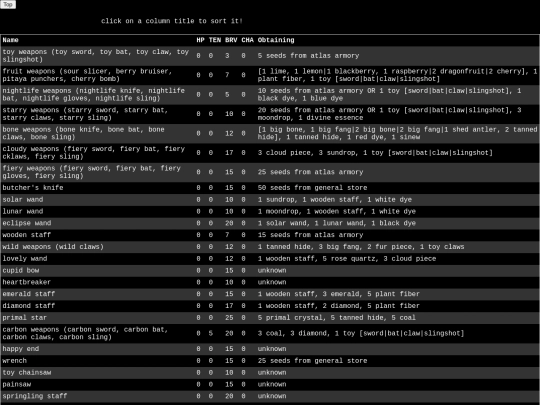The height and width of the screenshot is (405, 540).
Task: Click the 'solar wand' row name
Action: point(23,199)
